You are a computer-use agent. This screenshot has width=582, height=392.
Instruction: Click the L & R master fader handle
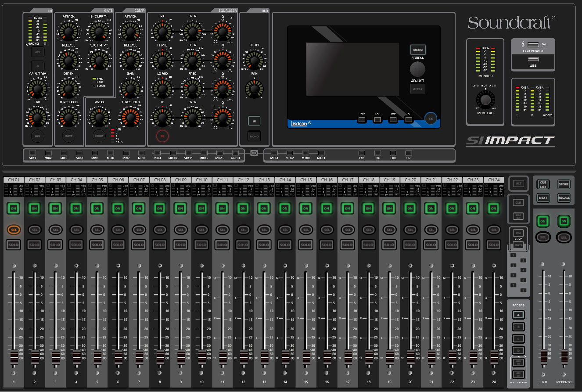[x=543, y=356]
